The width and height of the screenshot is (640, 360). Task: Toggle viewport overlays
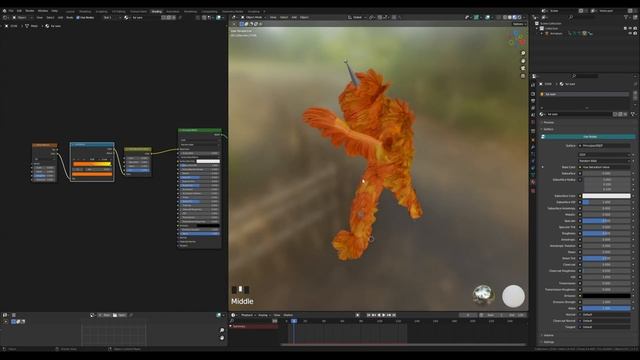(x=487, y=18)
